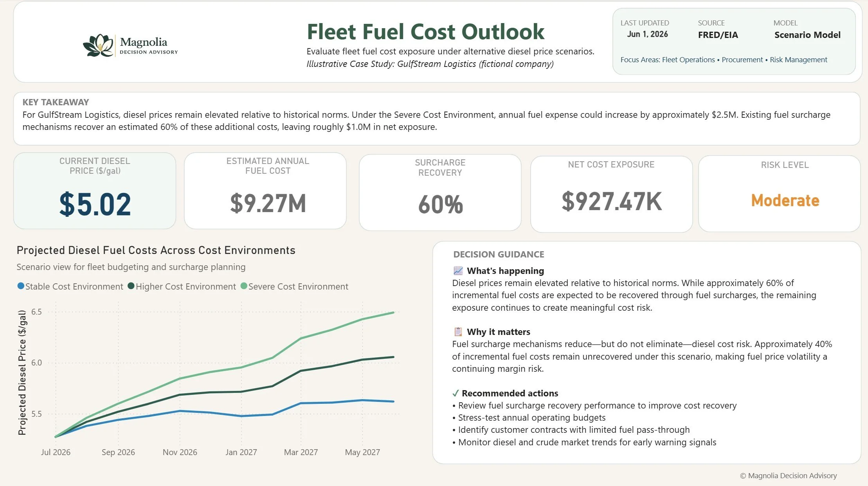Click the Jun 1, 2026 last updated date
The height and width of the screenshot is (486, 868).
click(x=647, y=34)
